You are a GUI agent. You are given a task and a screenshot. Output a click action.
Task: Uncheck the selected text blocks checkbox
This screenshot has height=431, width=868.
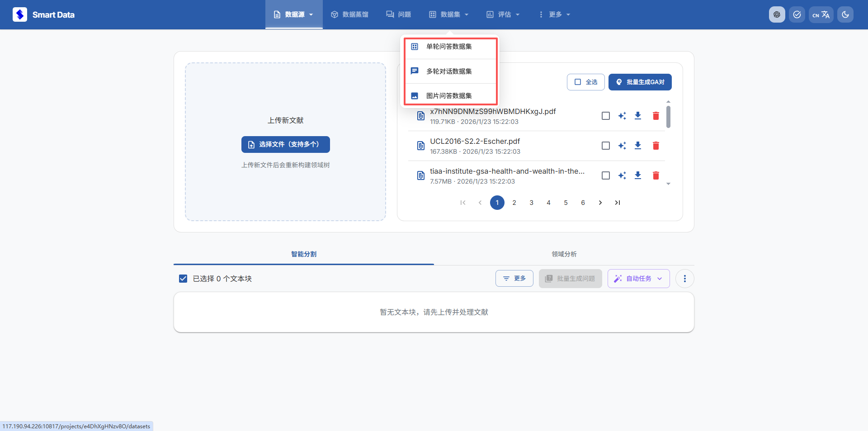[x=183, y=279]
